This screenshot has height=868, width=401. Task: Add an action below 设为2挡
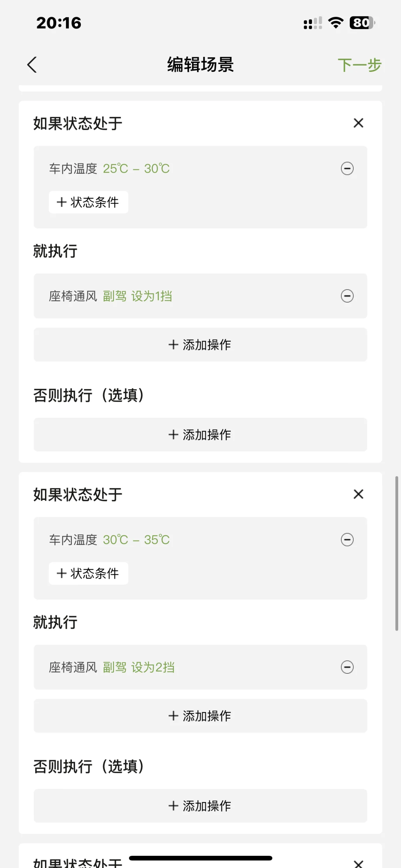(x=200, y=716)
